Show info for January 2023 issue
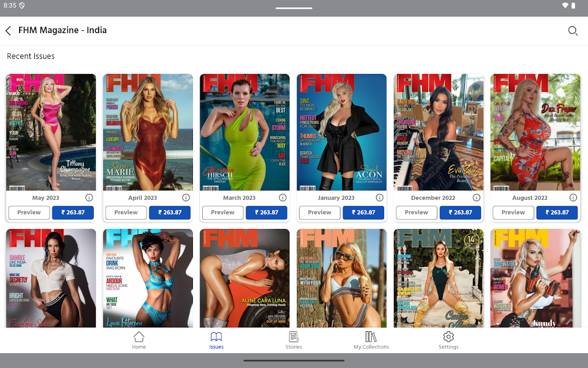The width and height of the screenshot is (588, 368). coord(380,198)
